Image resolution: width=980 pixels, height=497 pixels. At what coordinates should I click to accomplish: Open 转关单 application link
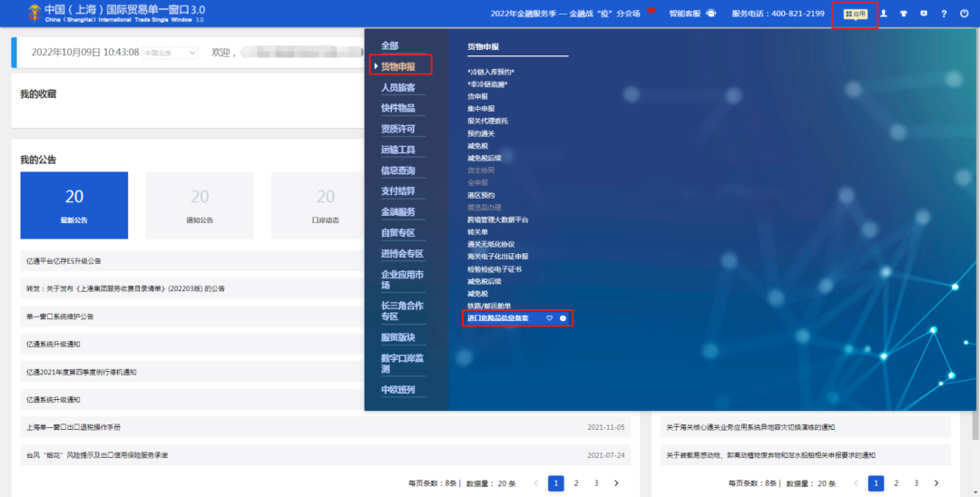point(477,232)
